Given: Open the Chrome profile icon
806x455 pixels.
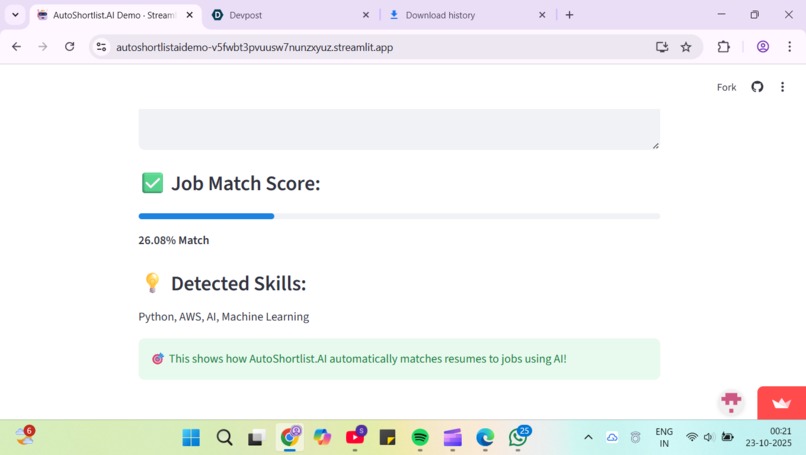Looking at the screenshot, I should tap(763, 47).
